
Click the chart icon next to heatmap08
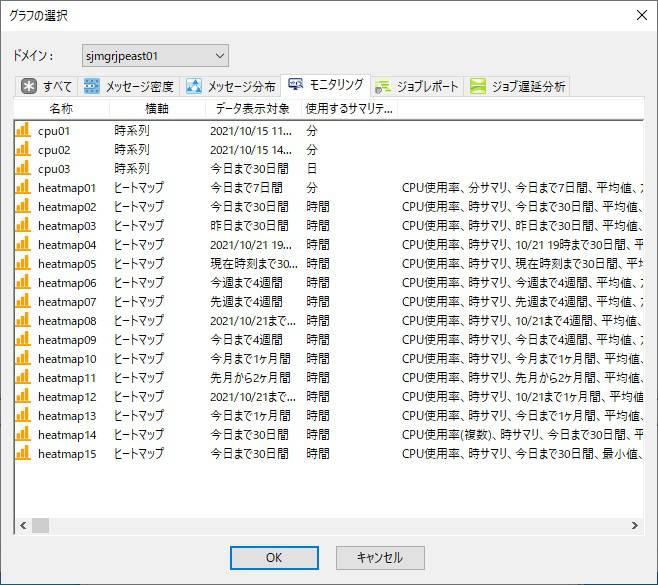pos(23,320)
